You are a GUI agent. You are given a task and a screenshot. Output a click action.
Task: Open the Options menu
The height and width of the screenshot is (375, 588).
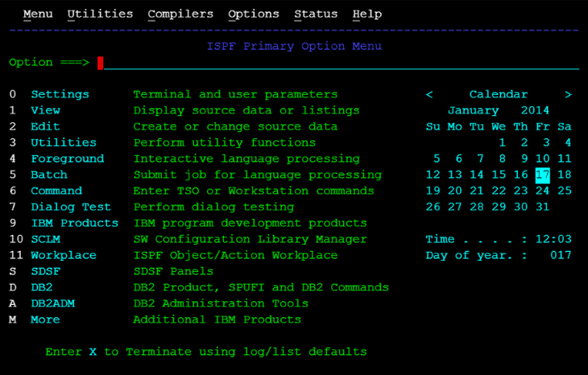pos(254,14)
